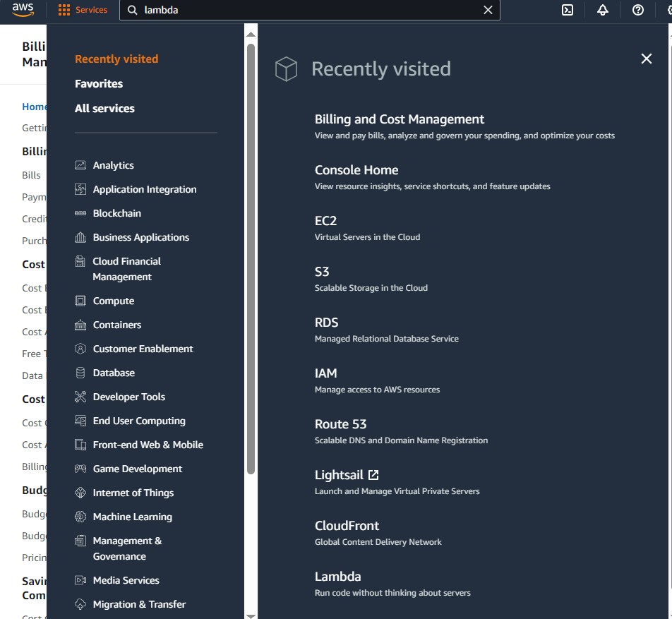Click the menu scrollbar down arrow
This screenshot has width=672, height=619.
251,616
